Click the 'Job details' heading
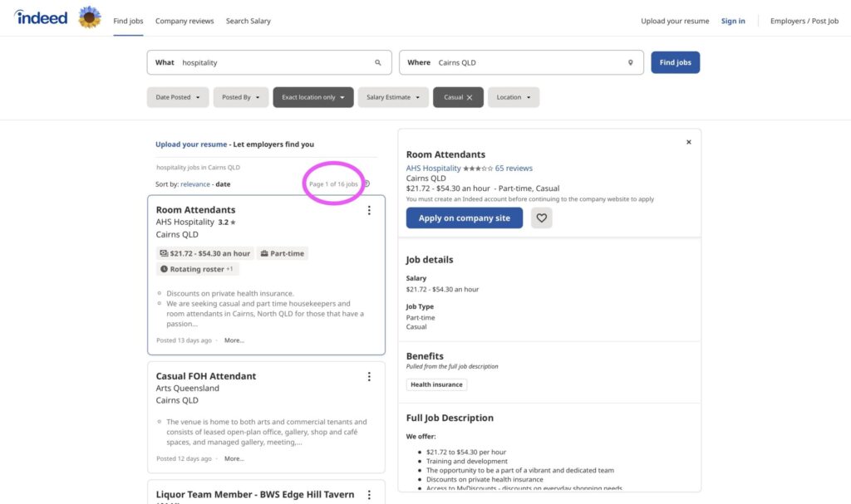This screenshot has width=851, height=504. click(x=430, y=260)
